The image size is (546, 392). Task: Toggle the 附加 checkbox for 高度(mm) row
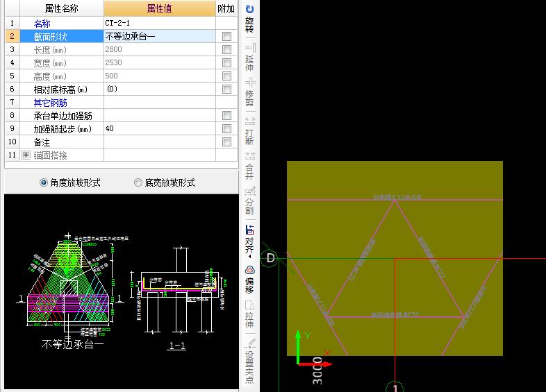coord(226,76)
